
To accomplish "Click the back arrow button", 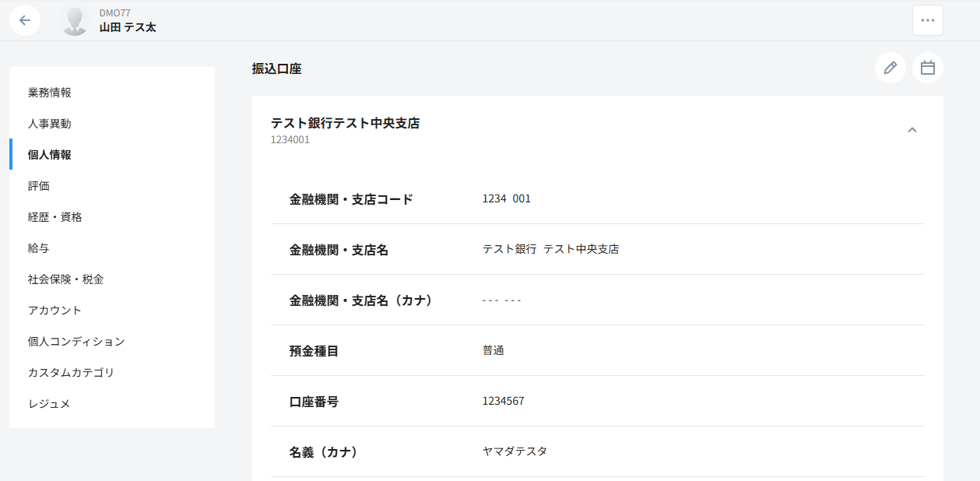I will [x=25, y=20].
